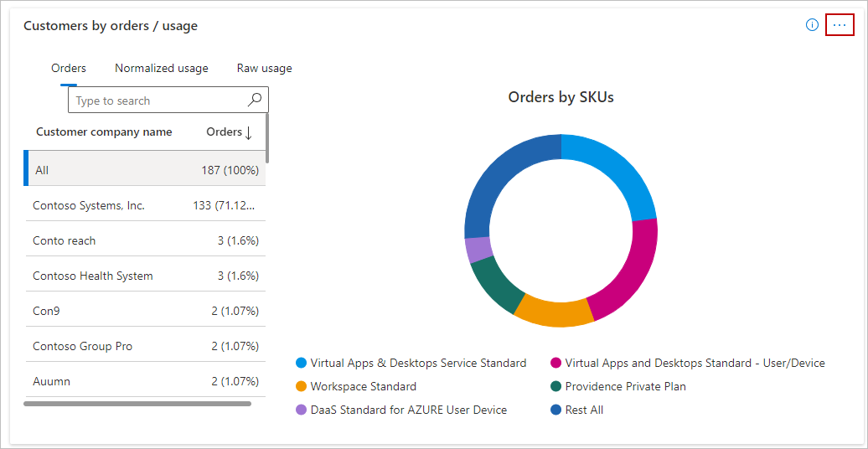Select the Orders tab
The height and width of the screenshot is (449, 868).
click(x=69, y=68)
